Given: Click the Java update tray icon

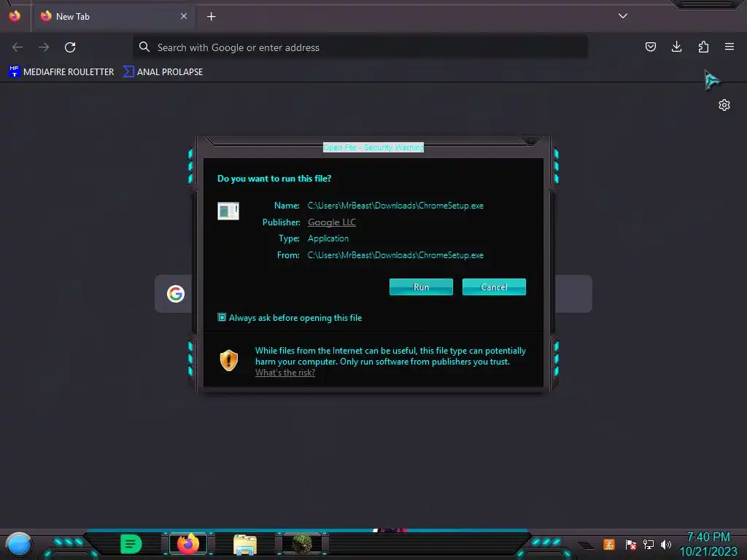Looking at the screenshot, I should coord(609,544).
